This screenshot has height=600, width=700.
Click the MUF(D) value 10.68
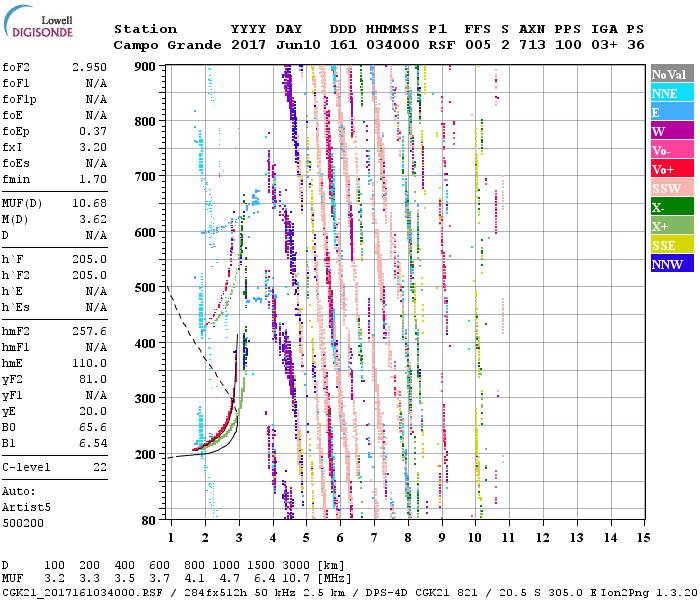(x=90, y=204)
